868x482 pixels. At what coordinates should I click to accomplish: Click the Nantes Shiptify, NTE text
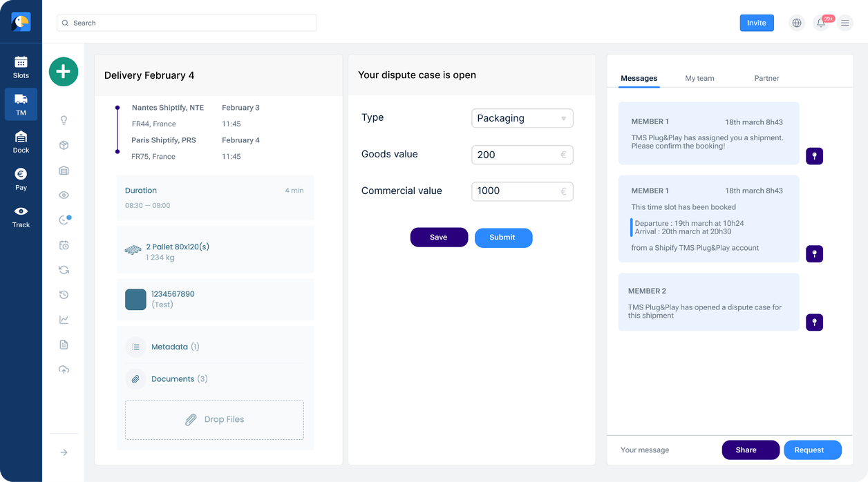coord(168,108)
